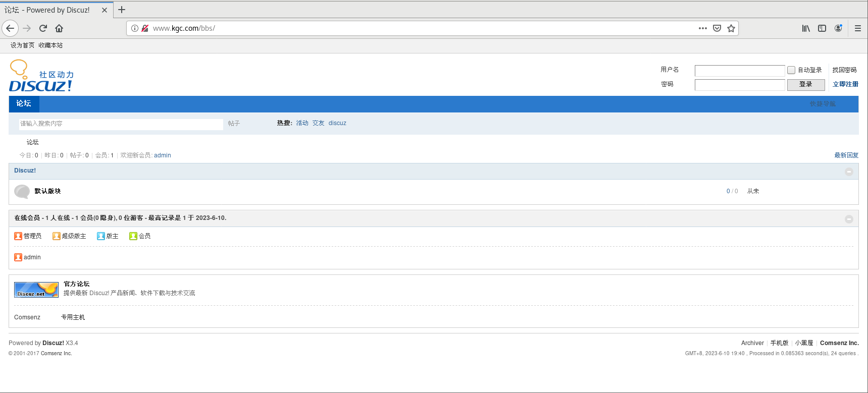The width and height of the screenshot is (868, 393).
Task: Click the browser address bar URL
Action: (x=184, y=28)
